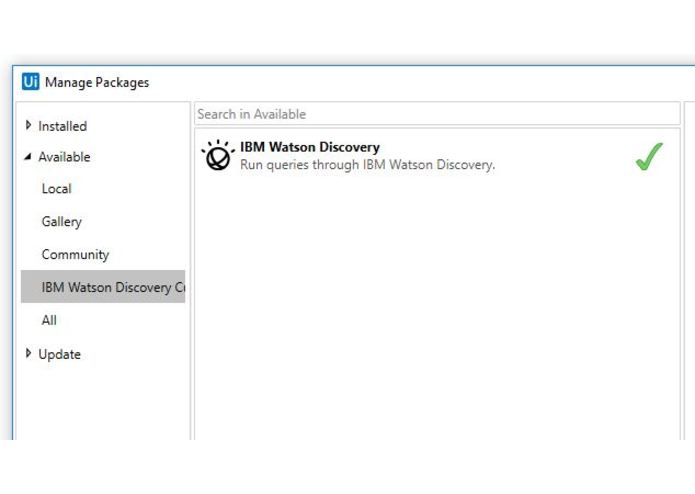
Task: Select the Update category
Action: (59, 354)
